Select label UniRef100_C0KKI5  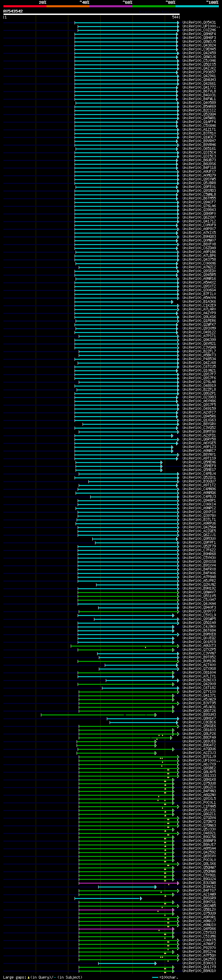[199, 940]
